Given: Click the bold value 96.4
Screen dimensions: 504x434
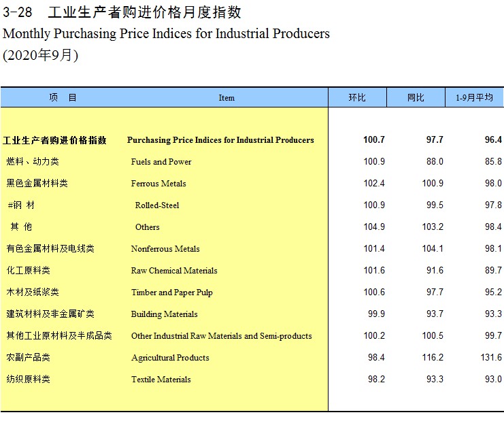Looking at the screenshot, I should click(493, 140).
